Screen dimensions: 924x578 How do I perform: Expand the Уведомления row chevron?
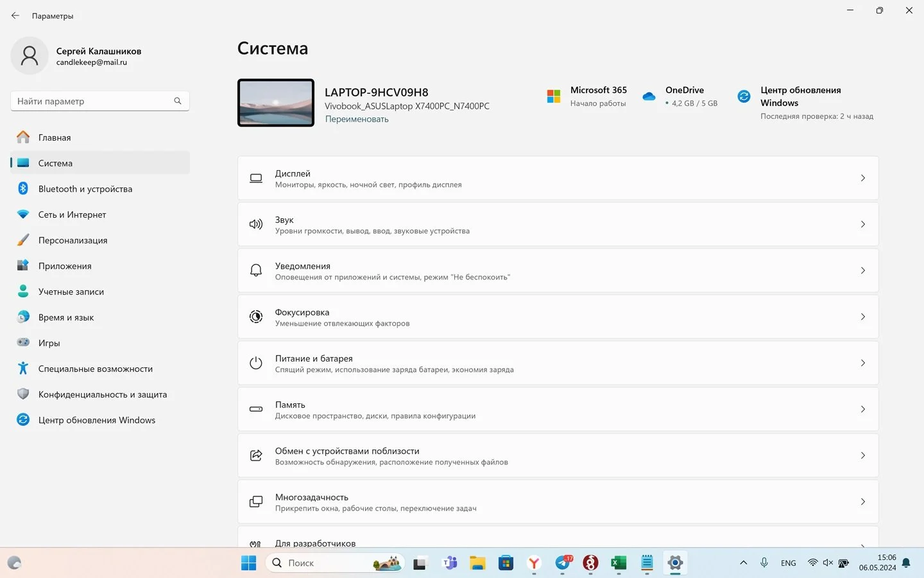pyautogui.click(x=863, y=270)
